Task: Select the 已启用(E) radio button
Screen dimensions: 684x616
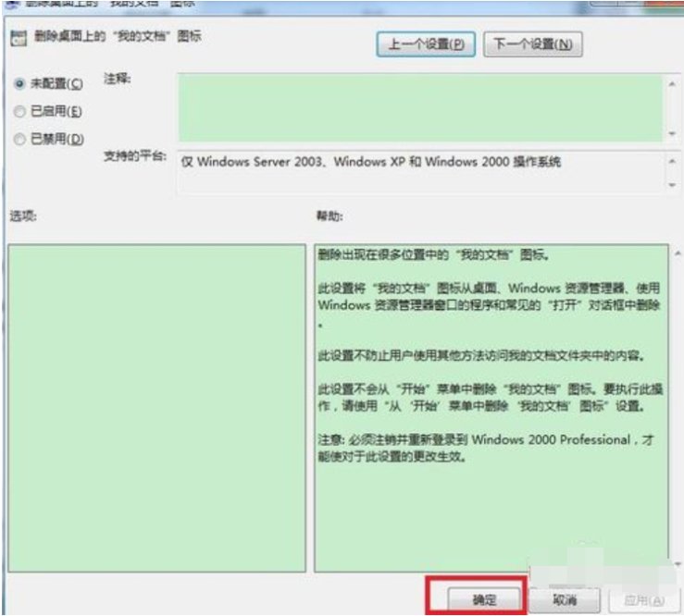Action: (19, 112)
